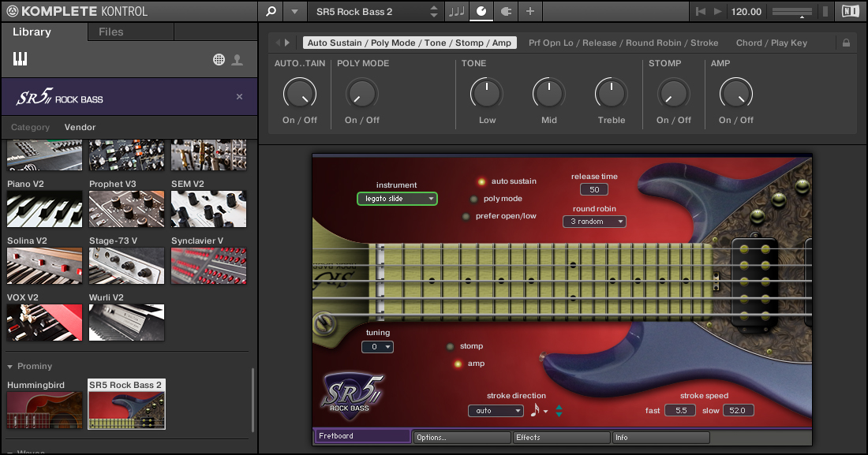868x455 pixels.
Task: Click the Komplete Kontrol logo icon
Action: tap(12, 11)
